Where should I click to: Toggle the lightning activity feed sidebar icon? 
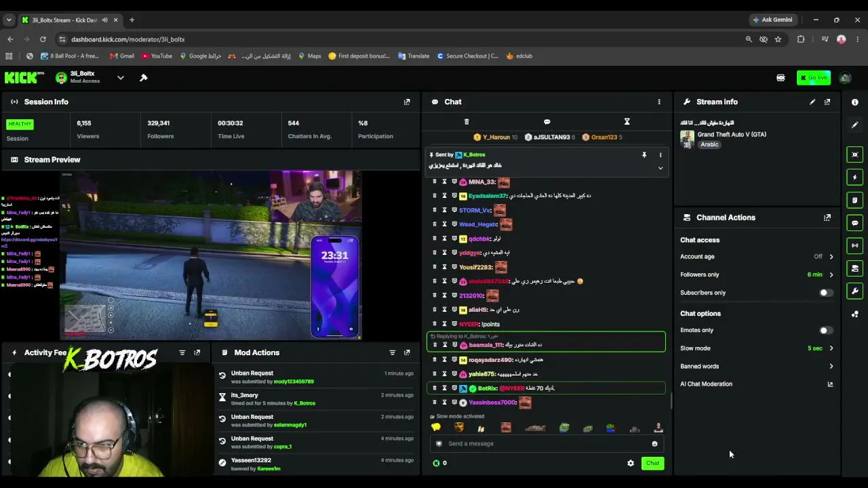coord(855,178)
